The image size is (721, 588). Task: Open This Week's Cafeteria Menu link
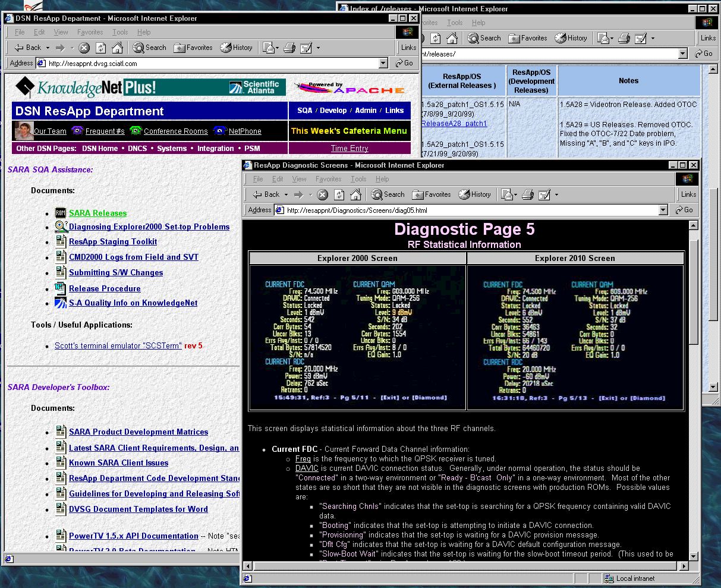349,131
